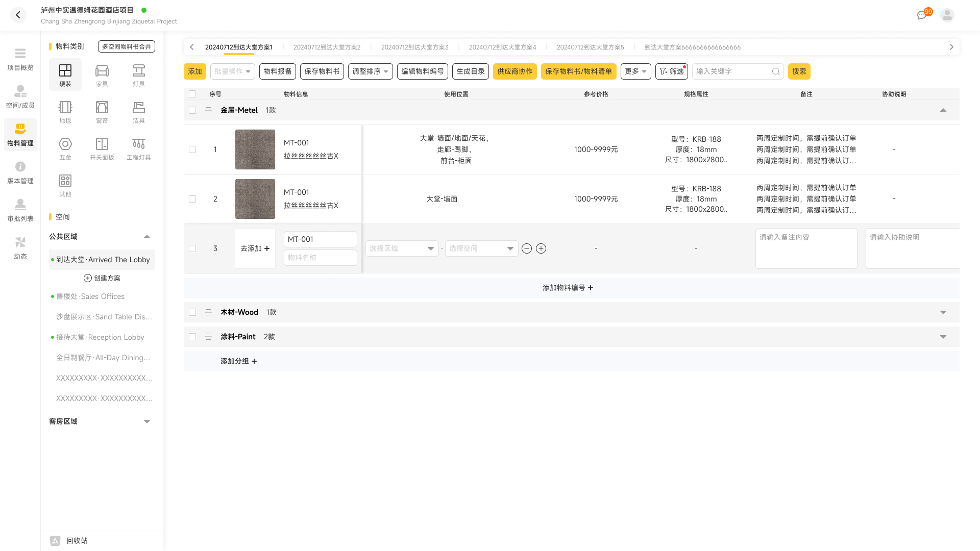Open the 批量操作 dropdown
The image size is (980, 551).
click(232, 71)
